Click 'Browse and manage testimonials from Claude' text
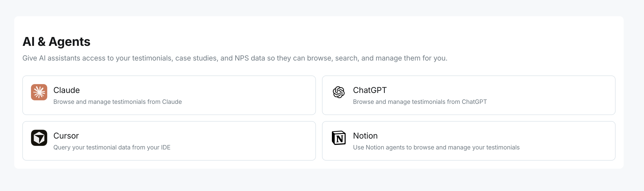Viewport: 644px width, 191px height. [x=118, y=102]
